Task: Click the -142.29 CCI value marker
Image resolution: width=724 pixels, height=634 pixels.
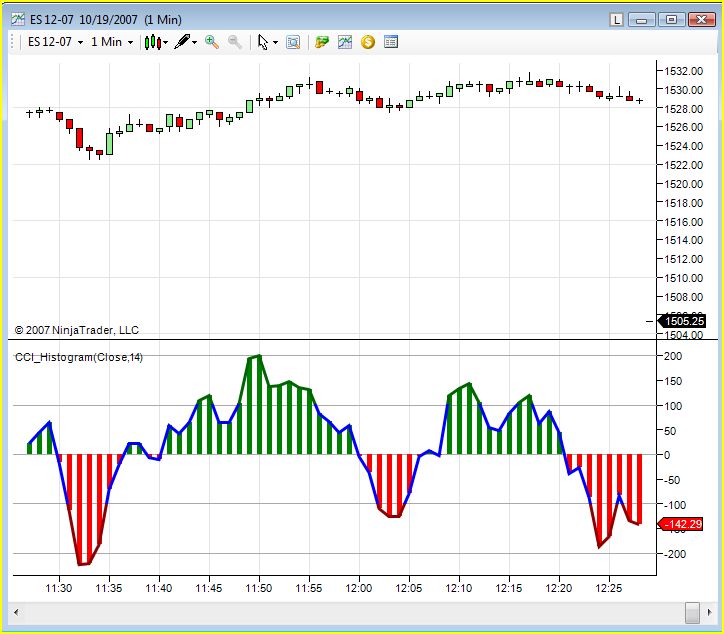Action: [682, 524]
